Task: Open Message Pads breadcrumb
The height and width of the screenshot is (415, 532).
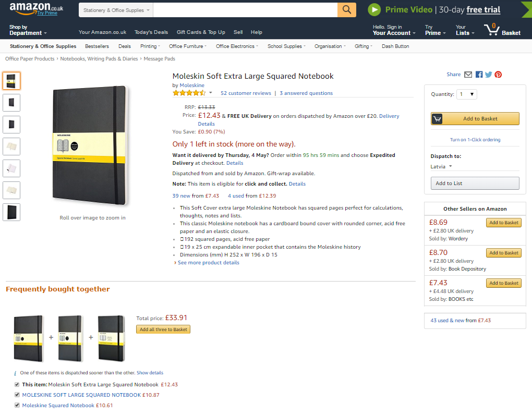Action: tap(160, 59)
